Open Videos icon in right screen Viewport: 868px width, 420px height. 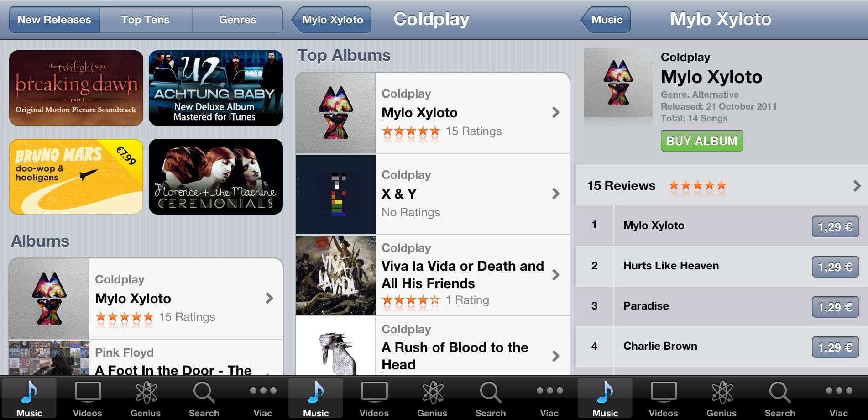664,393
